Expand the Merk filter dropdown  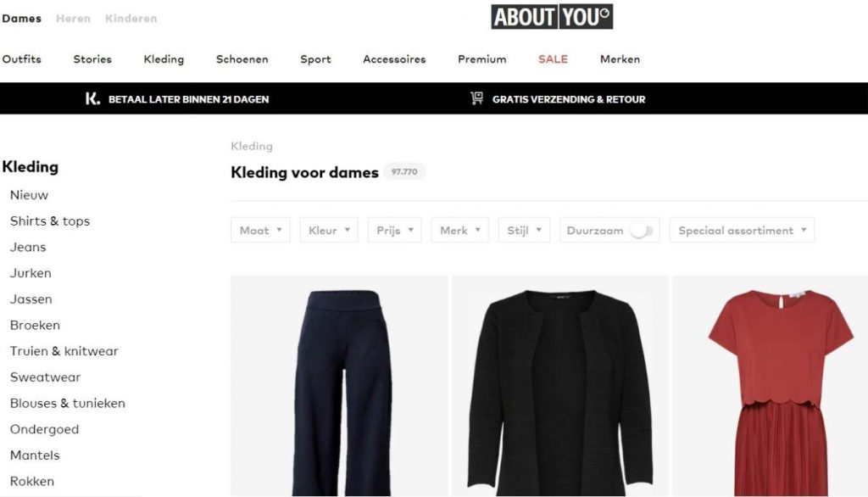click(460, 230)
